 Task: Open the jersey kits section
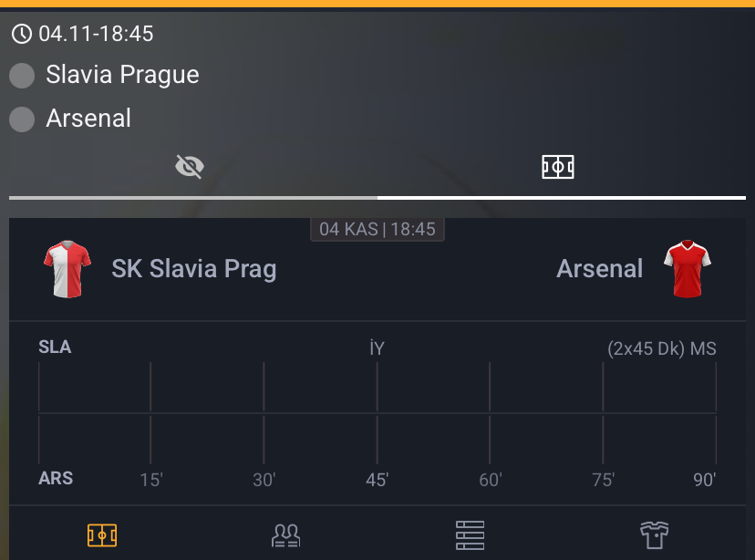click(653, 537)
